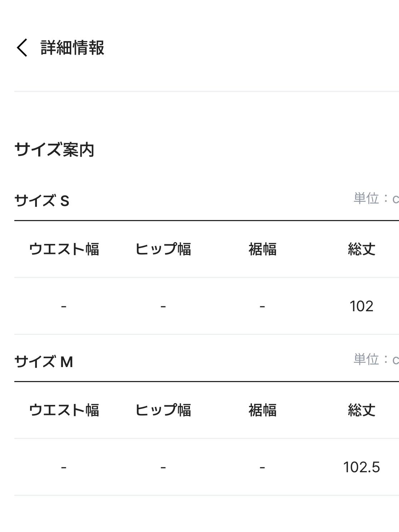This screenshot has height=532, width=399.
Task: Click the 詳細情報 page title
Action: [x=72, y=48]
